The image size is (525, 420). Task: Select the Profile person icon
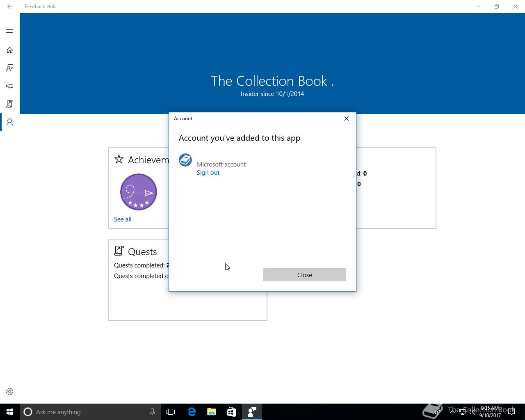coord(10,122)
